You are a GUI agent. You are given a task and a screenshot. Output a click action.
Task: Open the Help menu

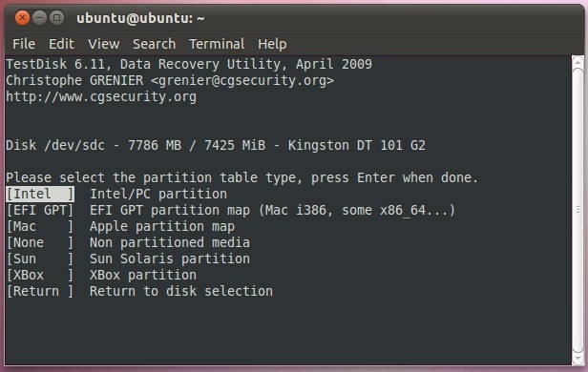point(272,44)
